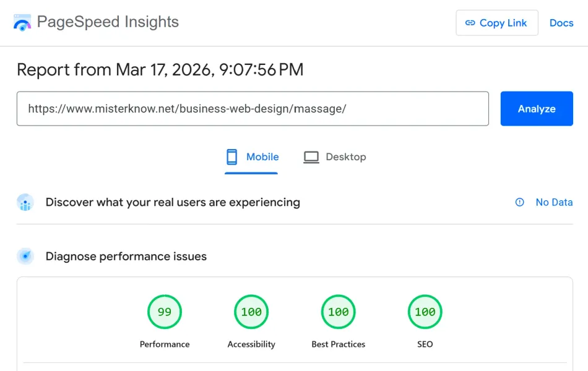Jump to the Best Practices score circle
The image size is (588, 371).
point(338,312)
